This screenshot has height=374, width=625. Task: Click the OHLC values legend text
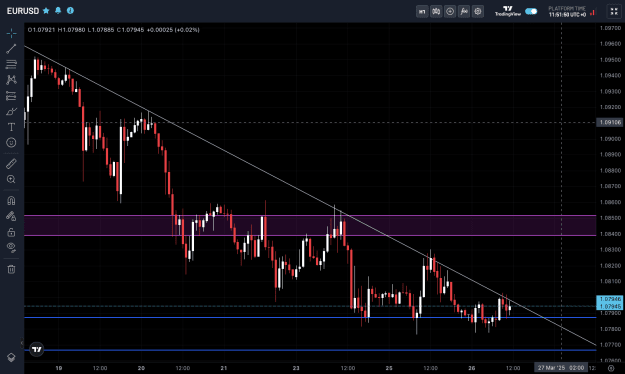(114, 30)
